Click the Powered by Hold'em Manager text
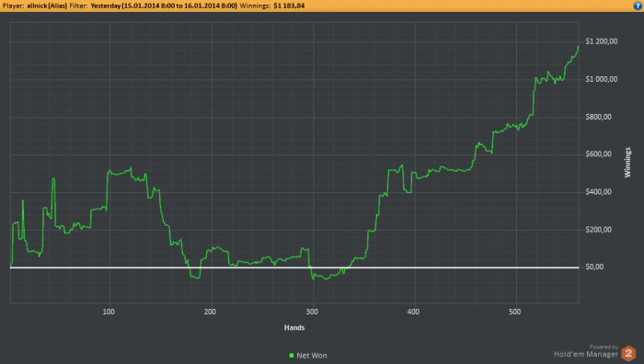The image size is (644, 364). (x=586, y=351)
